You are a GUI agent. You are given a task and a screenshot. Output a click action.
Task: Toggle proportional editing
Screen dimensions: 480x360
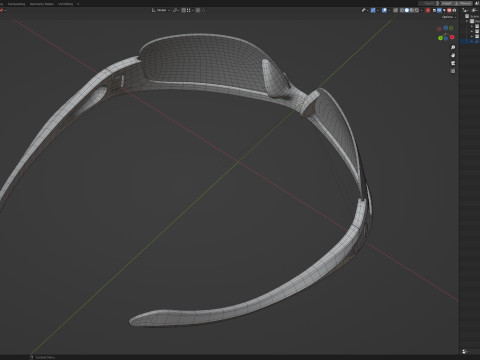(x=198, y=10)
